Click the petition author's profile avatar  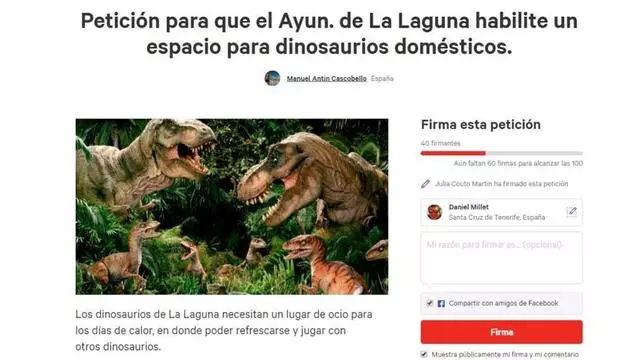(272, 78)
